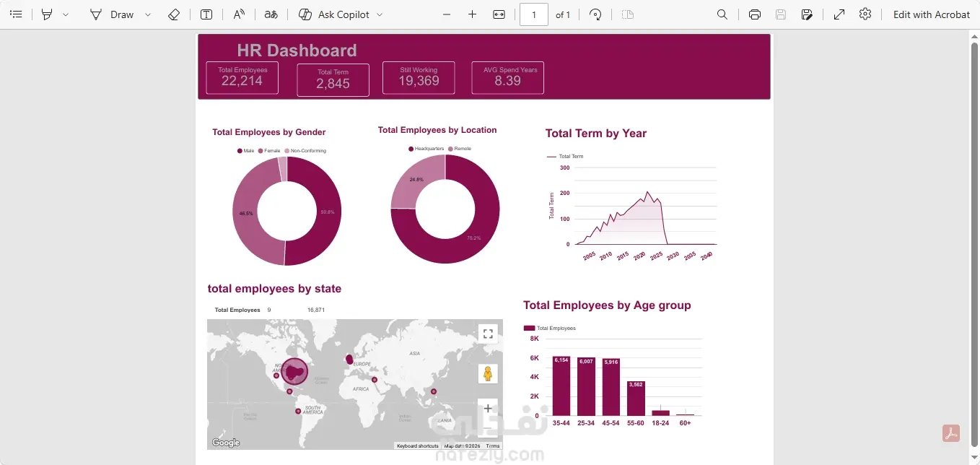The width and height of the screenshot is (980, 465).
Task: Toggle the Remote legend item
Action: 460,149
